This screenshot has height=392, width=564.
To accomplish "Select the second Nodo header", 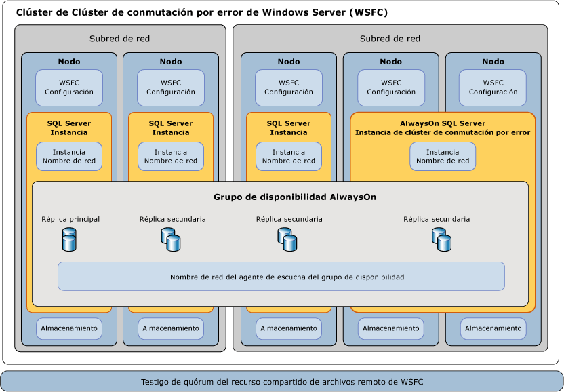I will [170, 61].
